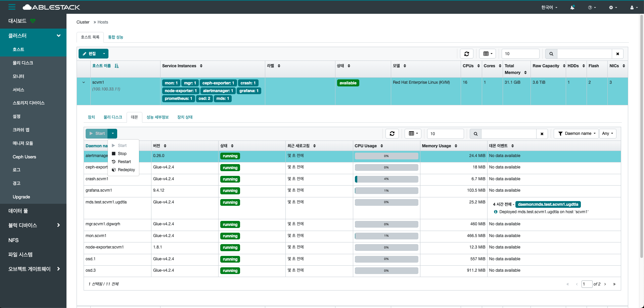The image size is (644, 308).
Task: Open the notifications bell icon
Action: tap(572, 7)
